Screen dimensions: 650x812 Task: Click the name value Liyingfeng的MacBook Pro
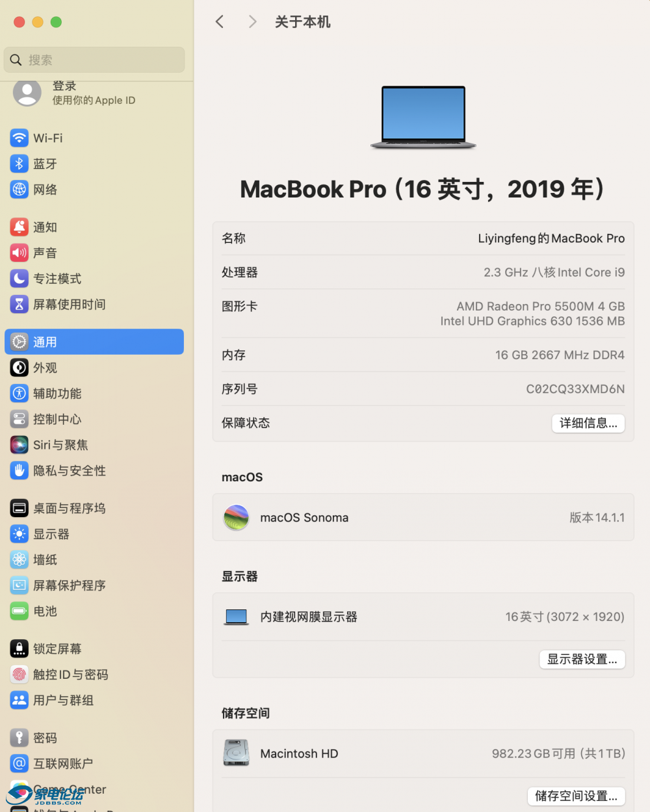click(x=551, y=238)
